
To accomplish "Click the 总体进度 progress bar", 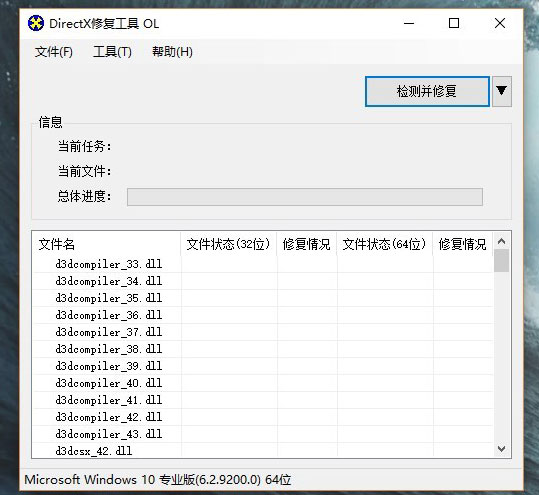I will [x=305, y=197].
